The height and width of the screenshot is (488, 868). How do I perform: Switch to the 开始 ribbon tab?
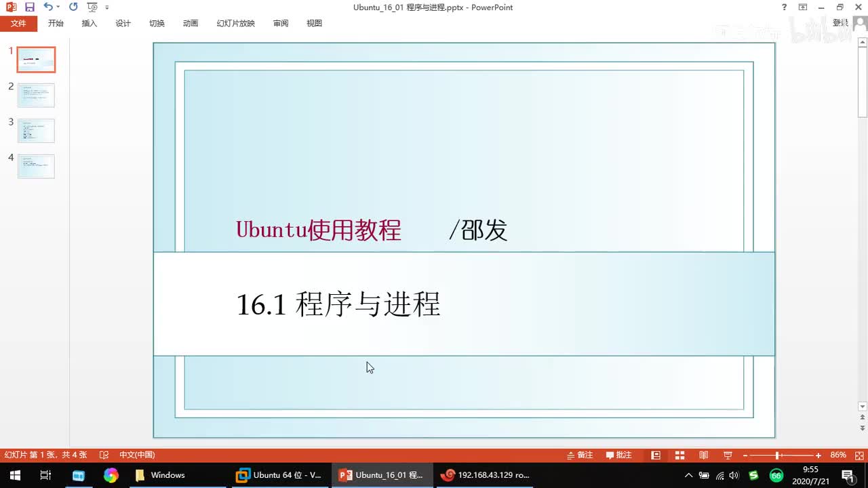56,23
